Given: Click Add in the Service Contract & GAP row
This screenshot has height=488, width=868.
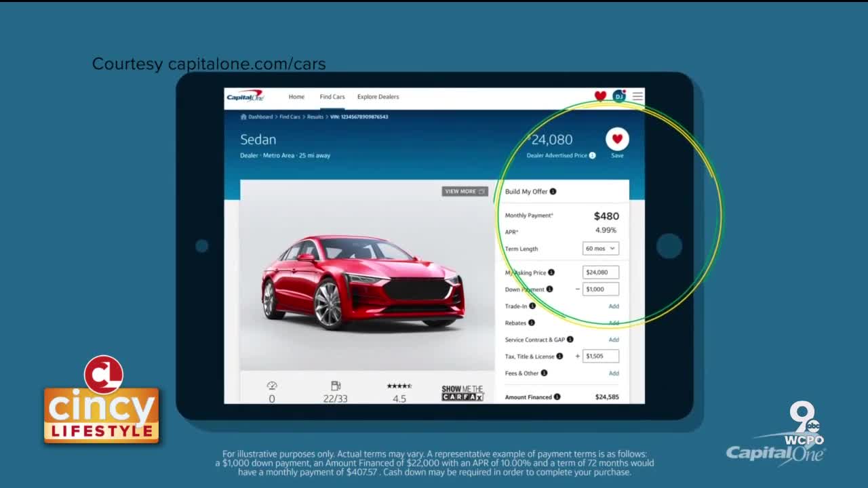Looking at the screenshot, I should 614,340.
